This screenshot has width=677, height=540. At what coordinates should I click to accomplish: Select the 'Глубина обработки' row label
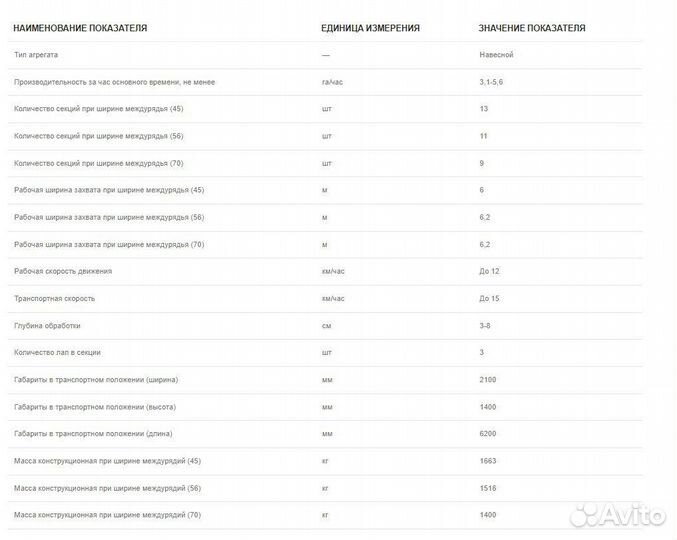click(x=47, y=326)
